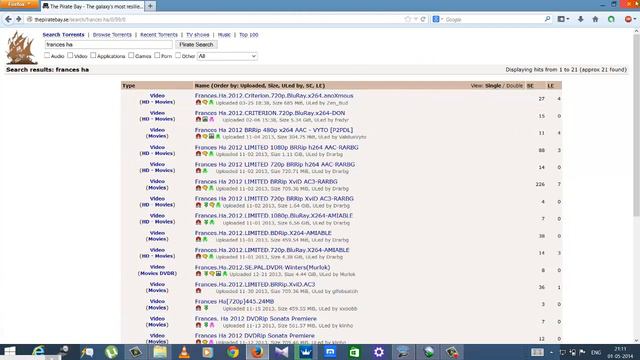Switch to Firefox in the taskbar
The image size is (640, 360).
(257, 352)
